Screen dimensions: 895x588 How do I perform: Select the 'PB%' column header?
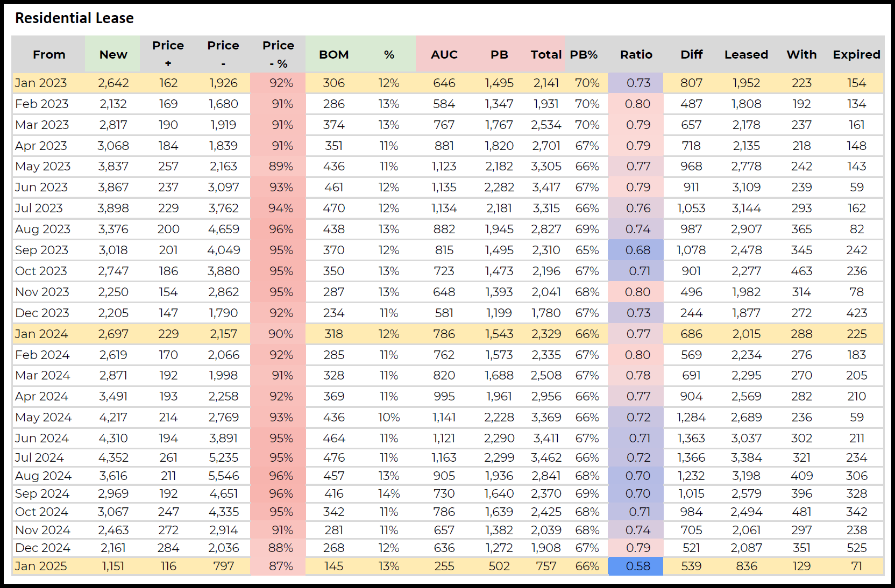coord(584,55)
